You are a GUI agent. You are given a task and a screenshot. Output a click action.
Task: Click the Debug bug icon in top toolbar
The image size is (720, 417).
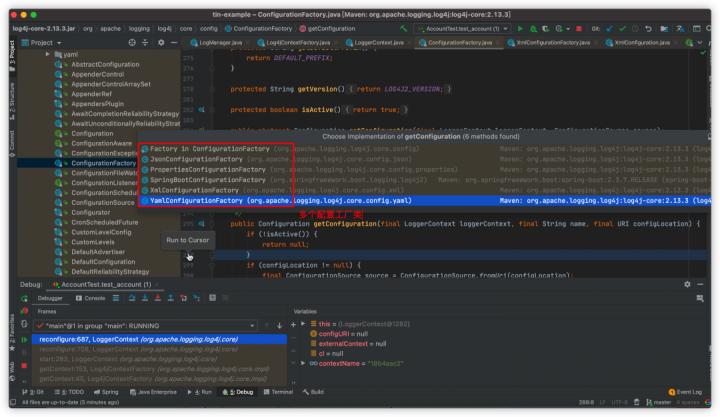click(x=533, y=28)
